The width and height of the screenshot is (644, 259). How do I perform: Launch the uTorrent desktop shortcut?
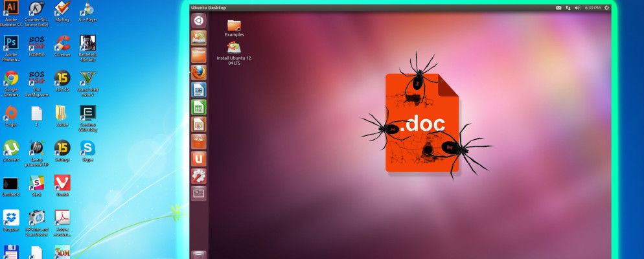pyautogui.click(x=11, y=151)
